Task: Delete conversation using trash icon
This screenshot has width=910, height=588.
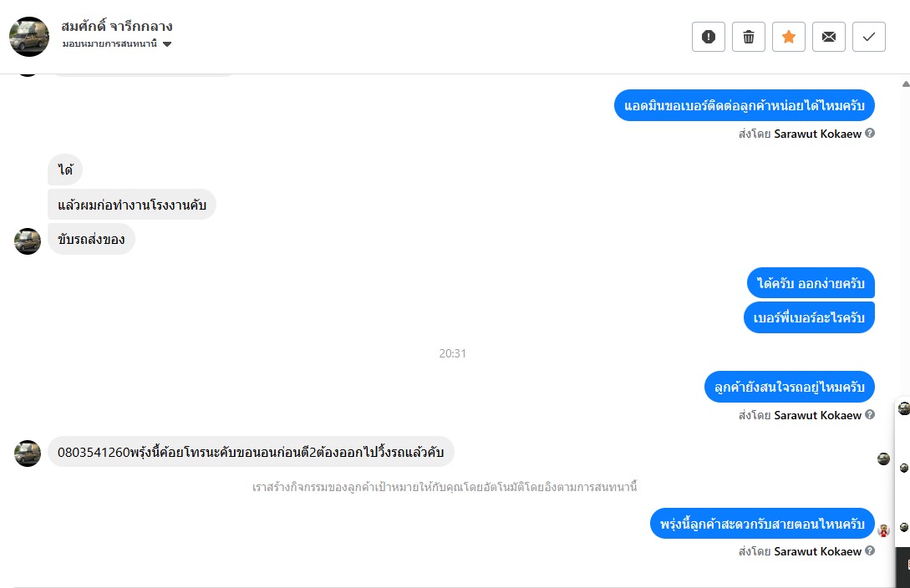Action: (x=748, y=37)
